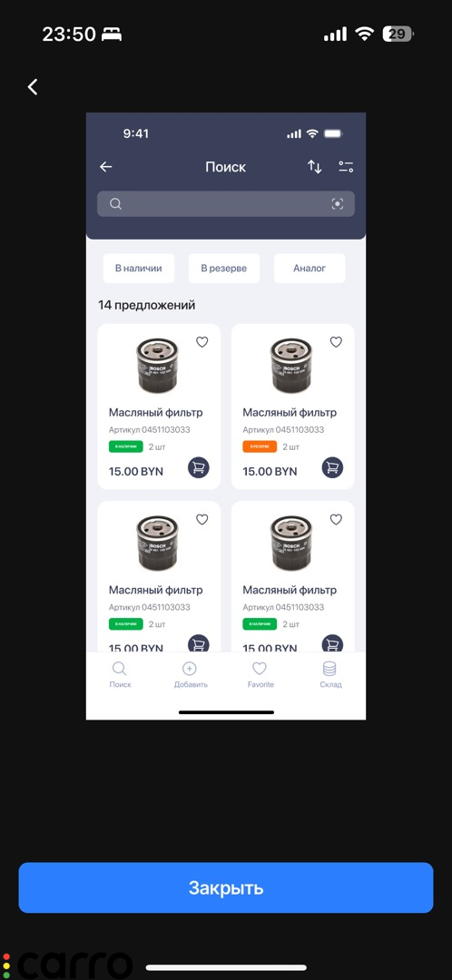Switch to the Склад tab
The image size is (452, 980).
point(330,674)
